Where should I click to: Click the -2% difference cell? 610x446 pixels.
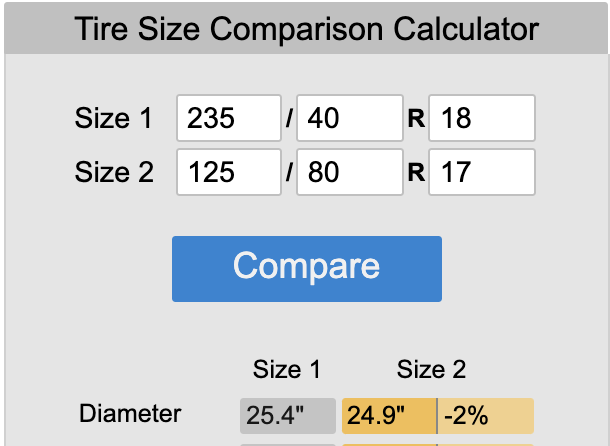tap(486, 416)
